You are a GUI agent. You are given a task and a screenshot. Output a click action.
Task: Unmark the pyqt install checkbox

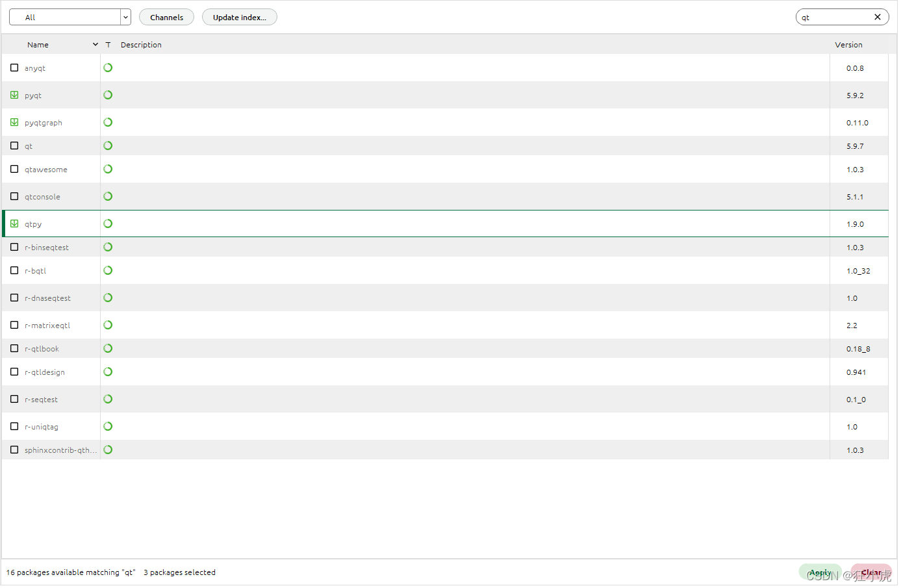coord(14,95)
